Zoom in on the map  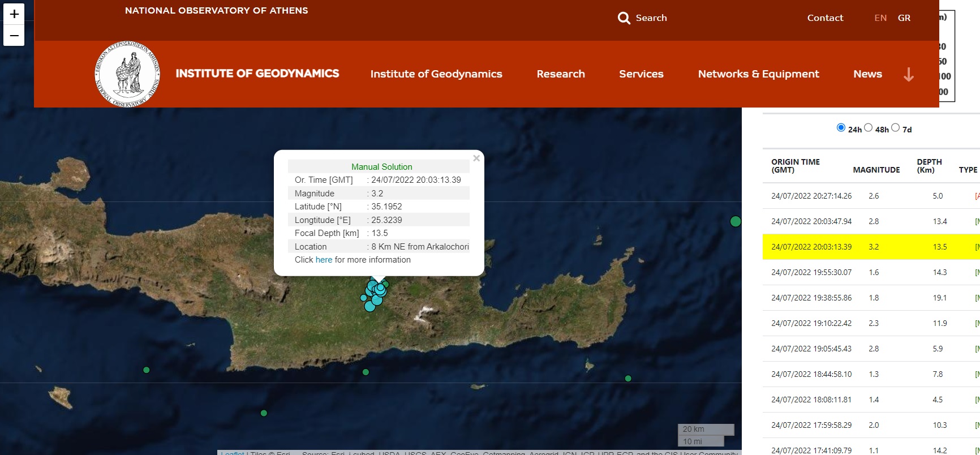pos(14,14)
